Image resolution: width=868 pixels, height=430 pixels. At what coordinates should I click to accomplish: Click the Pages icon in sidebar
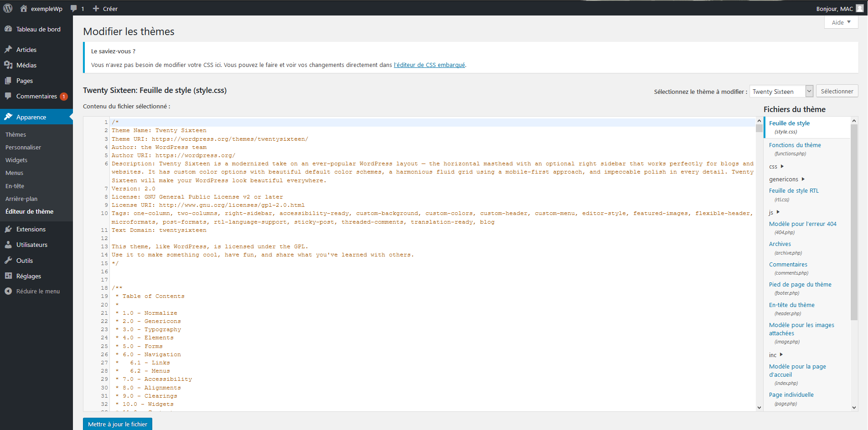pyautogui.click(x=8, y=81)
